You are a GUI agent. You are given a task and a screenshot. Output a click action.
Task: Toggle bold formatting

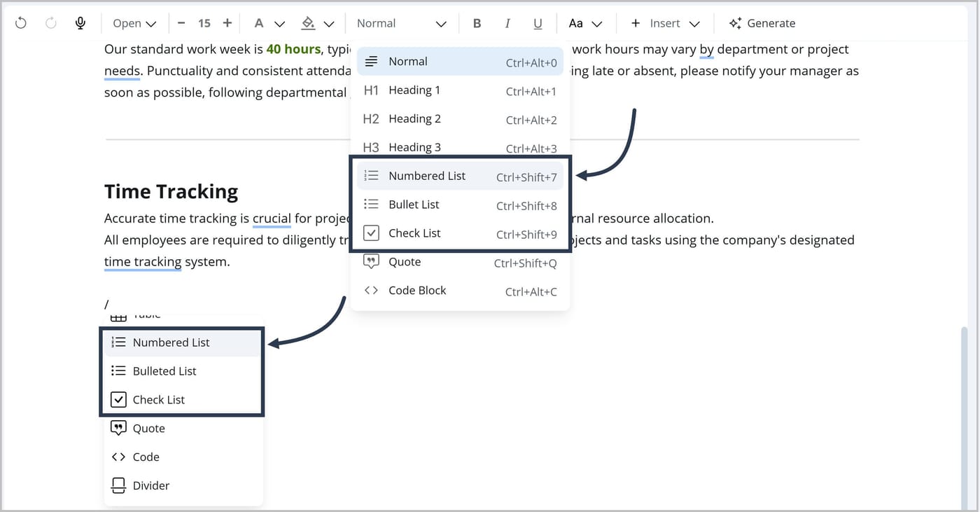[477, 23]
